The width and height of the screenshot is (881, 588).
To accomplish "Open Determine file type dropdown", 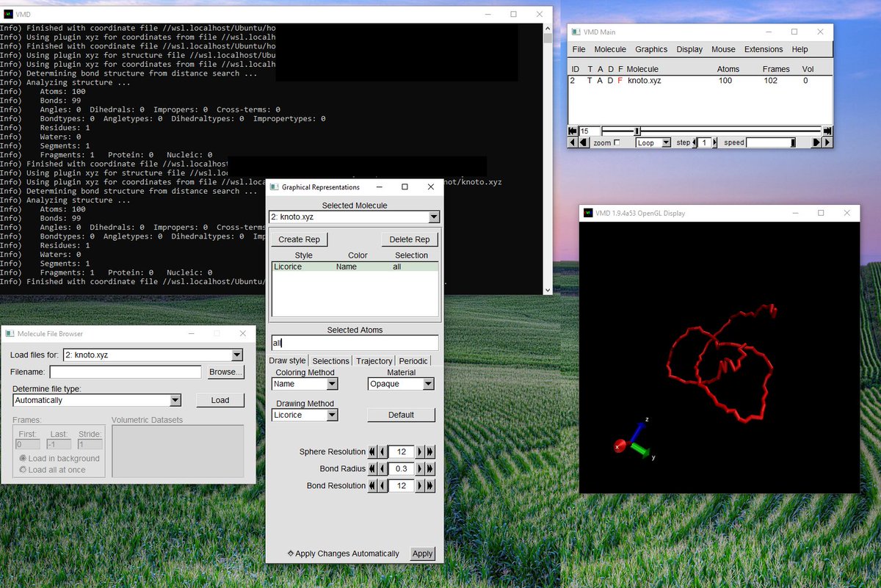I will coord(97,400).
